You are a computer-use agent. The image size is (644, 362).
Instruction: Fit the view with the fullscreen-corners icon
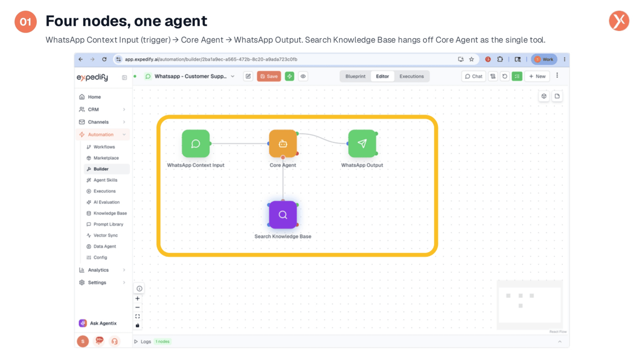[137, 317]
